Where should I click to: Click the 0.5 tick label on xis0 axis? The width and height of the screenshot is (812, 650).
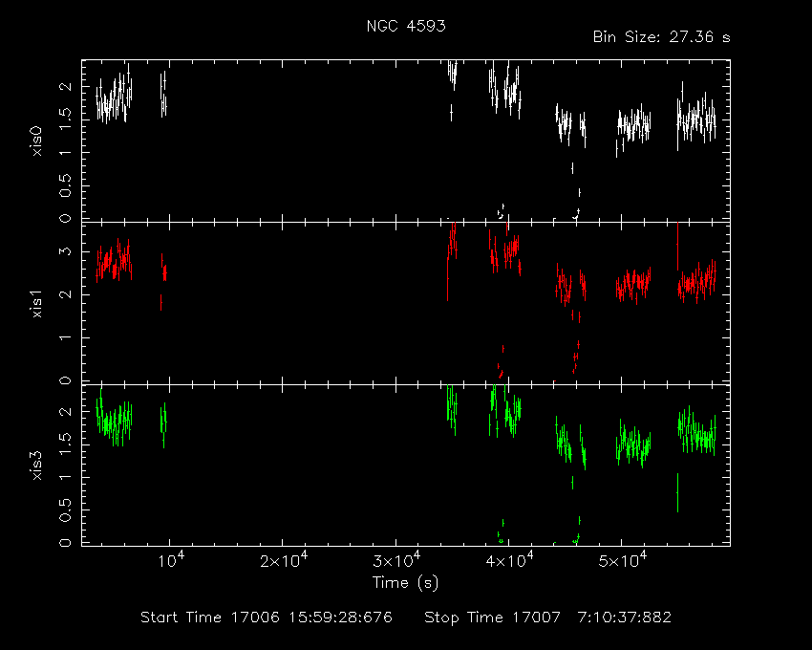(x=65, y=185)
